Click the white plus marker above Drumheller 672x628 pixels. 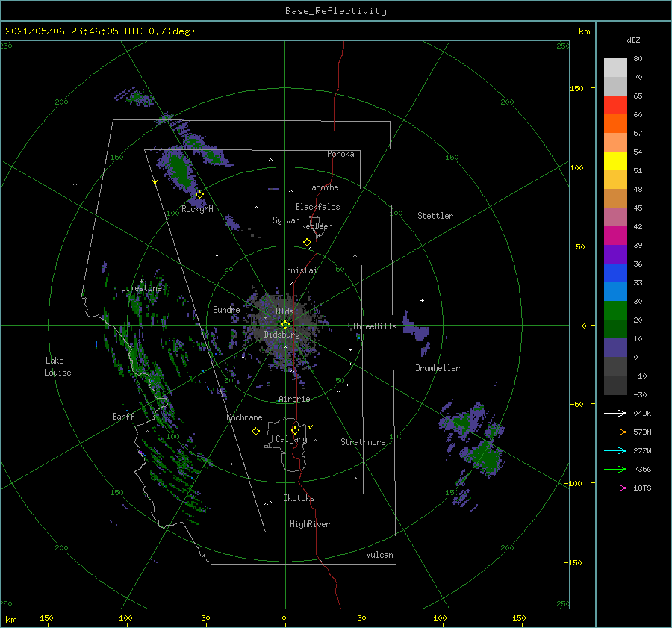(x=422, y=300)
